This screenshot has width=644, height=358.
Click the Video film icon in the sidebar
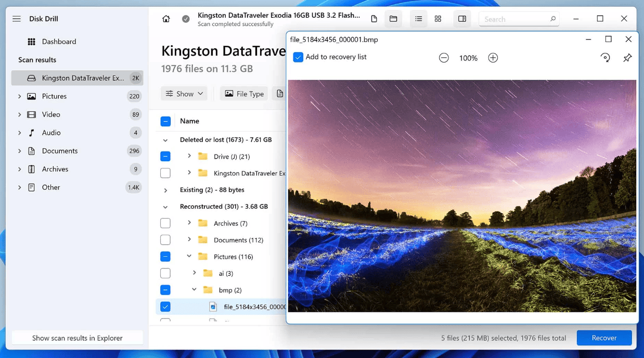tap(32, 114)
